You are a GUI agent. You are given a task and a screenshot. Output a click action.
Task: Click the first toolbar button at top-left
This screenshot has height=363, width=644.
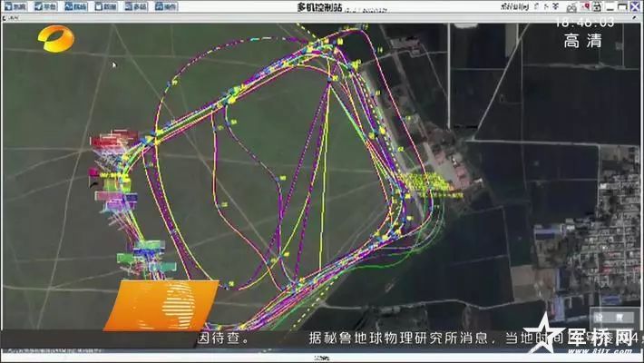[x=13, y=6]
